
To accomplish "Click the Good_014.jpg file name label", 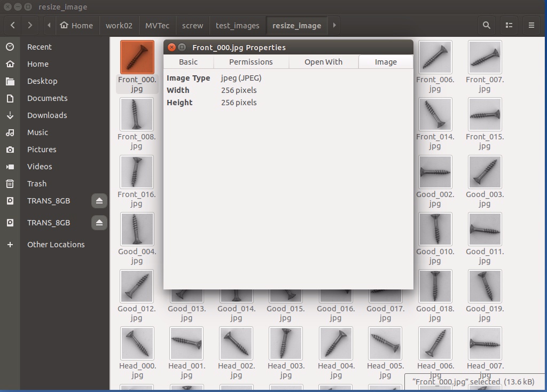I will pos(236,313).
